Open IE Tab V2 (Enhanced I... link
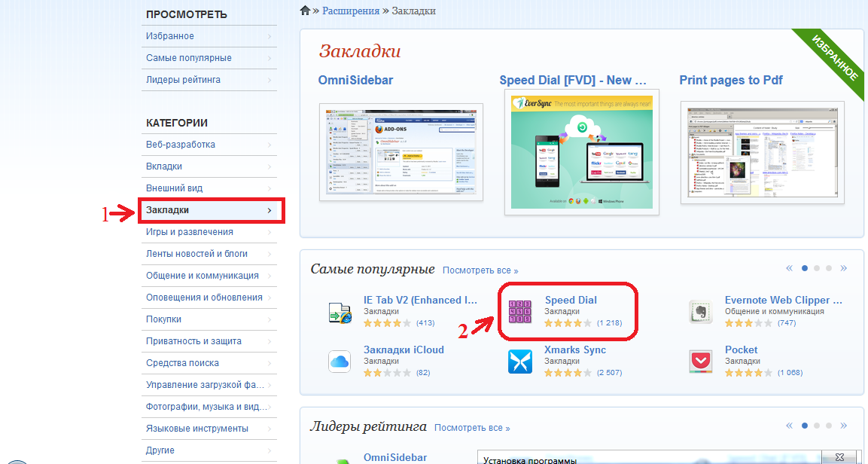The width and height of the screenshot is (868, 464). coord(420,300)
